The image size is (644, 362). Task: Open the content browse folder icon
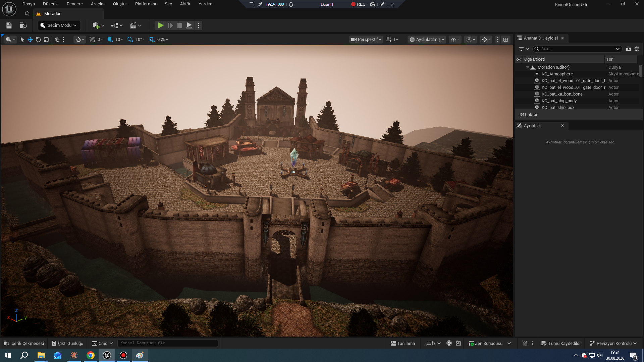[x=23, y=25]
